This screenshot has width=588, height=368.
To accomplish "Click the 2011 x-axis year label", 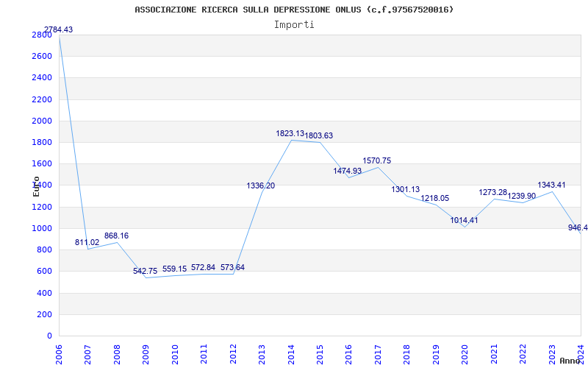I will point(204,354).
